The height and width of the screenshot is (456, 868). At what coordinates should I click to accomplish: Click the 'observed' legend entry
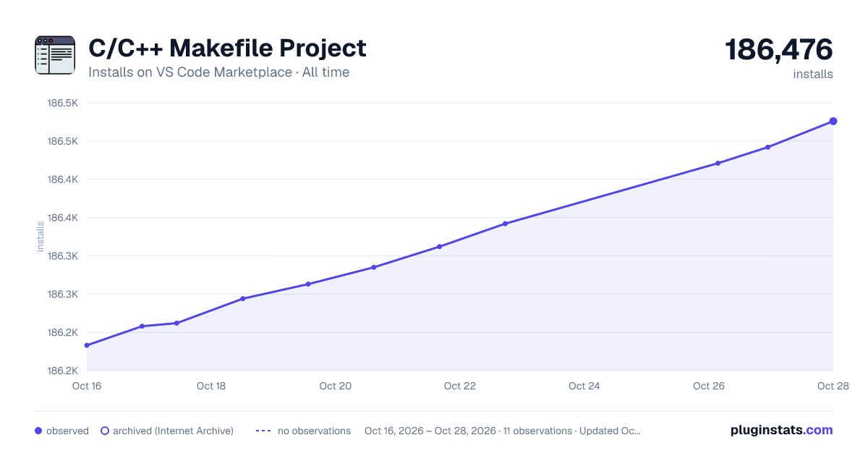pos(61,431)
